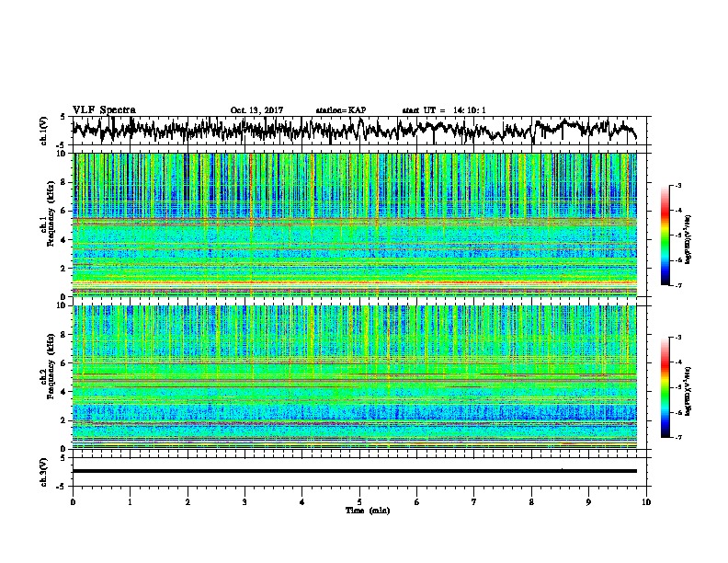The image size is (728, 563).
Task: Click the "-3" label on ch.2 colorbar
Action: tap(678, 338)
